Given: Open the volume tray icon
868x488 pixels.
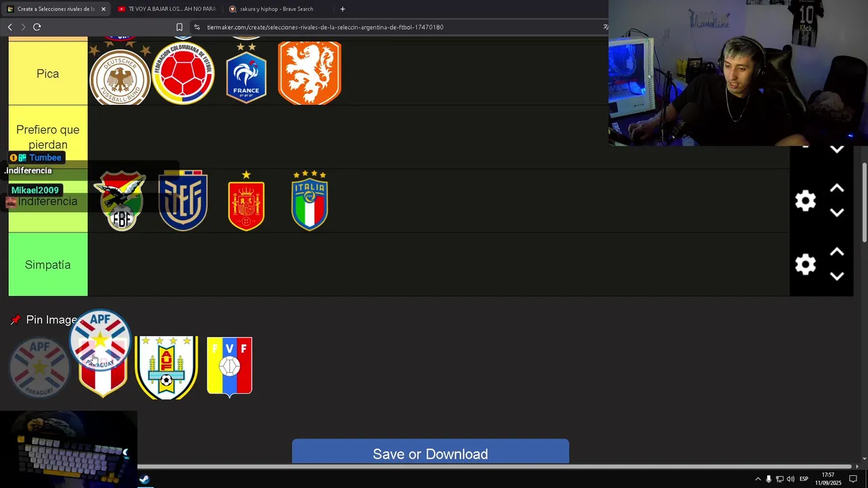Looking at the screenshot, I should (x=790, y=479).
